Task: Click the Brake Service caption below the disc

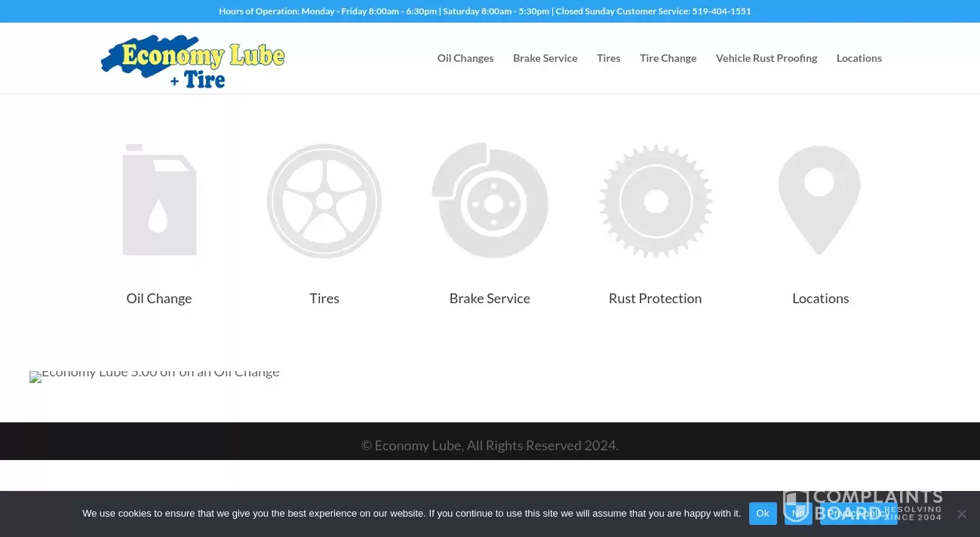Action: tap(490, 299)
